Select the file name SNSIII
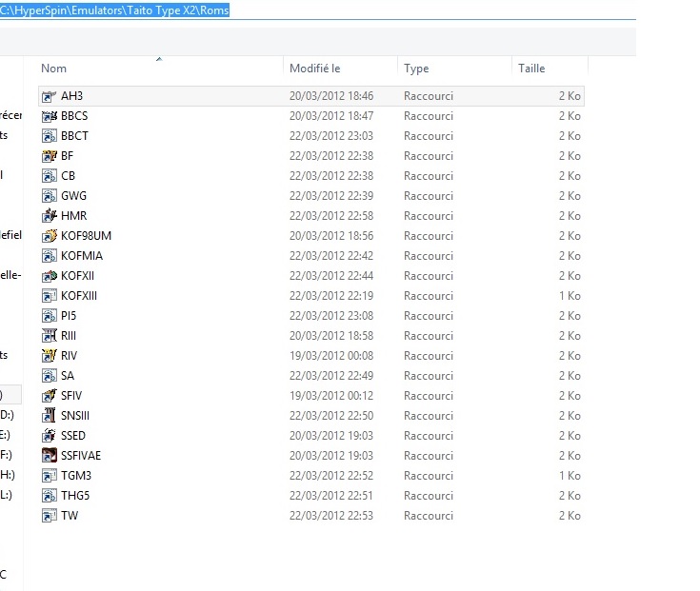 (x=75, y=415)
